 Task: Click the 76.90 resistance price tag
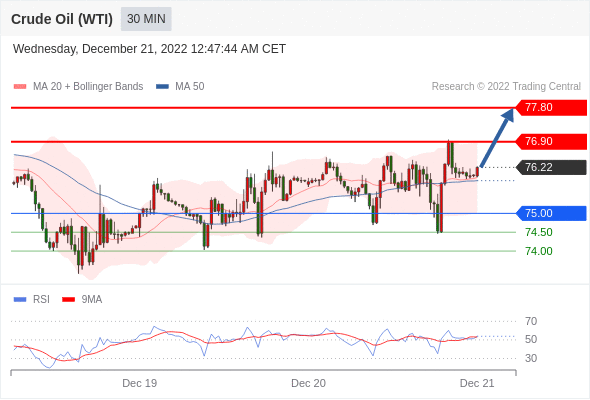tap(551, 141)
